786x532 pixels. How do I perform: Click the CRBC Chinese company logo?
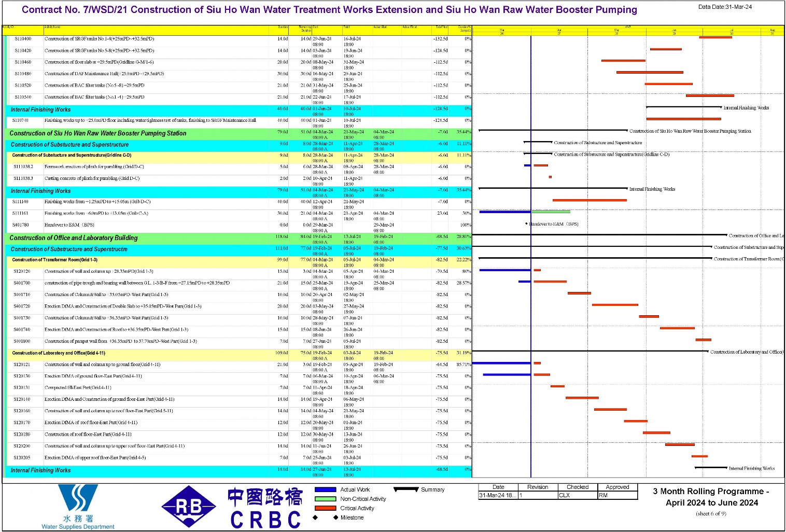point(265,508)
